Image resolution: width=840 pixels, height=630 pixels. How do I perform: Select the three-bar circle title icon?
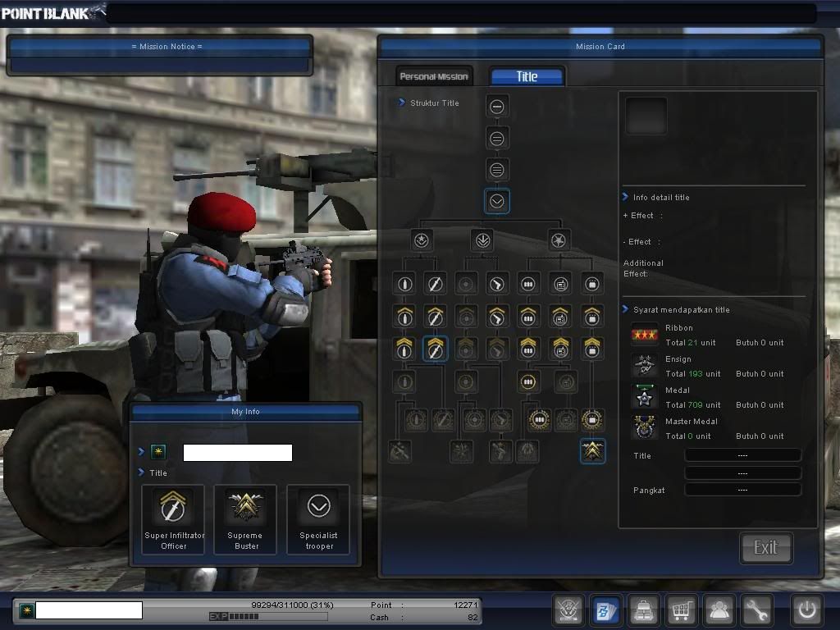tap(496, 170)
